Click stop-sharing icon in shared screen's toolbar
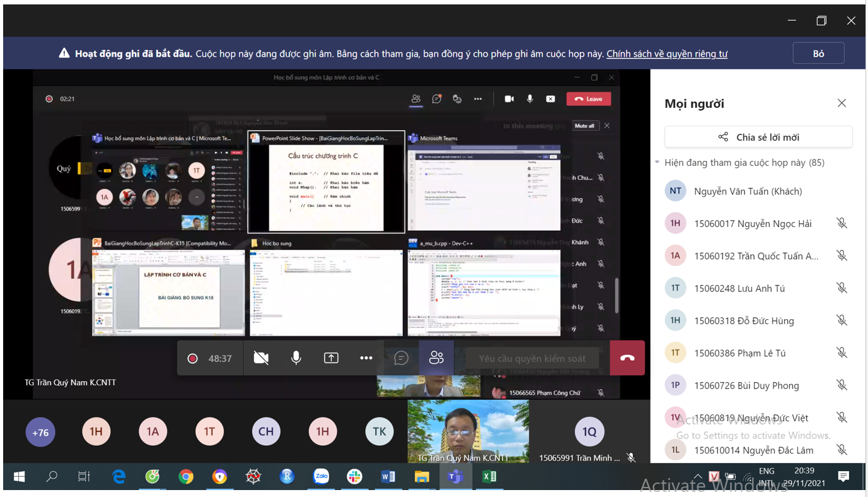The height and width of the screenshot is (497, 868). (550, 99)
